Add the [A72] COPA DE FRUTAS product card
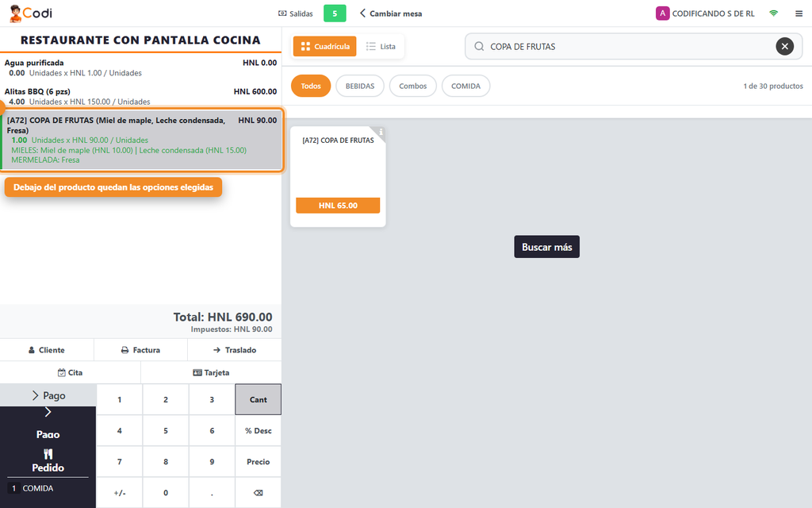 pyautogui.click(x=338, y=176)
